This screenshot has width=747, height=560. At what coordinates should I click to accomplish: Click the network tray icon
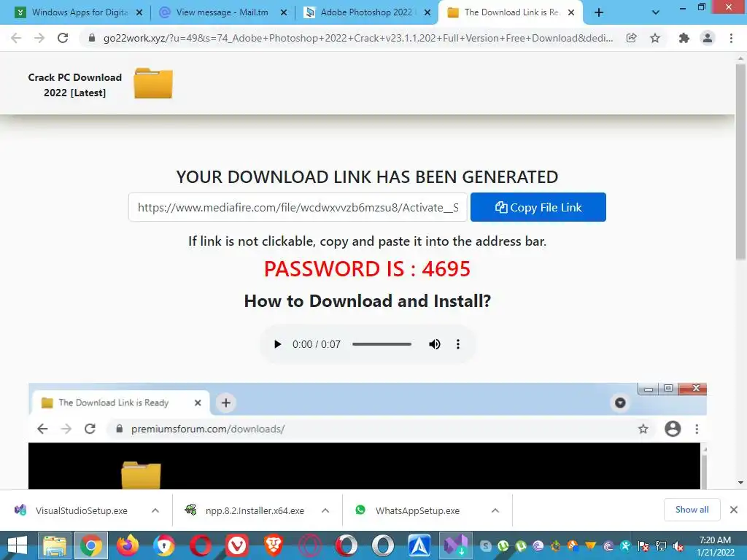point(661,546)
